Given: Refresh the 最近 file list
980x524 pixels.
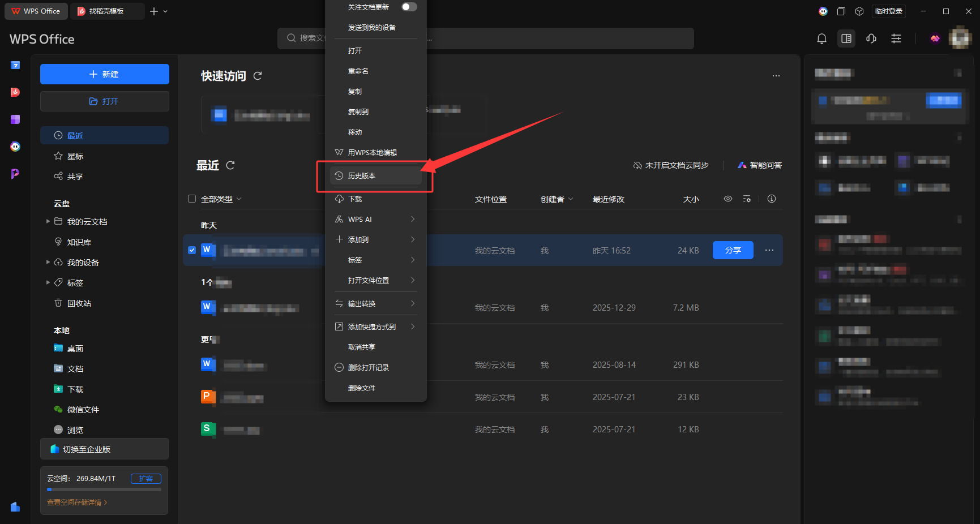Looking at the screenshot, I should [x=230, y=165].
